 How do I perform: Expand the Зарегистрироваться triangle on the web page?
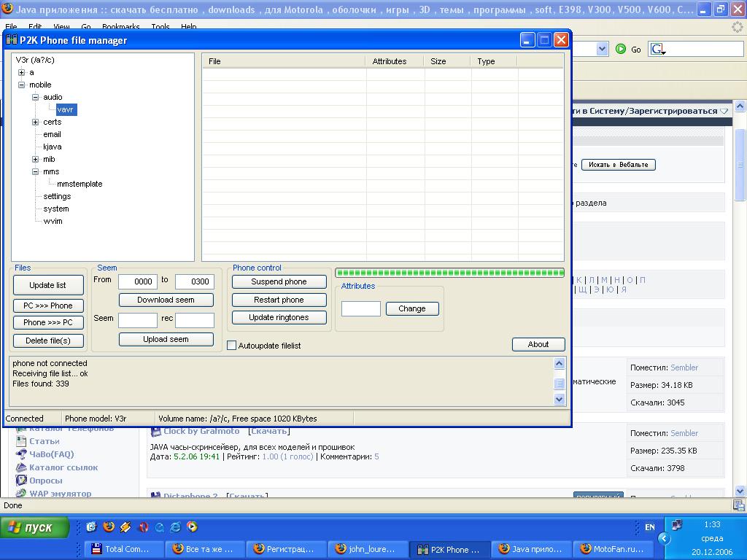(724, 111)
